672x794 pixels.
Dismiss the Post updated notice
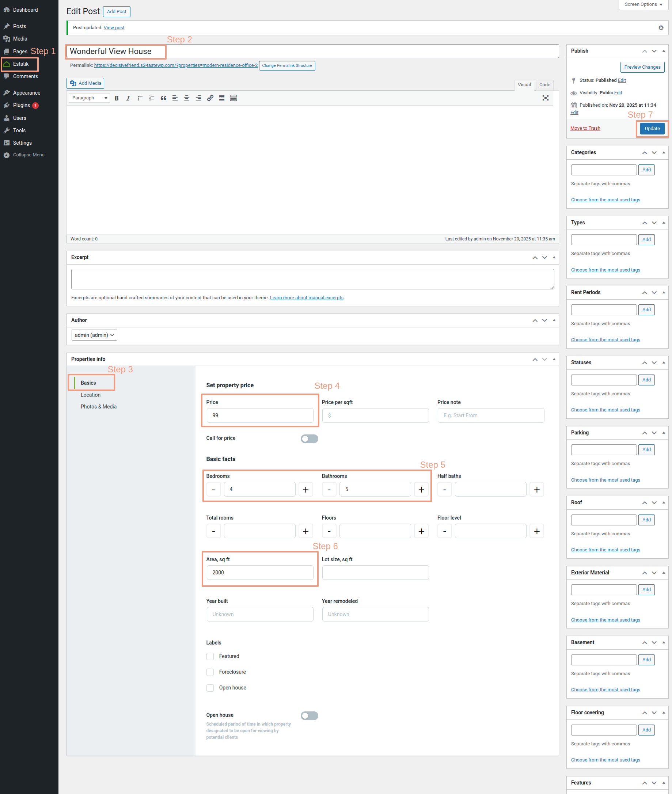[x=661, y=27]
